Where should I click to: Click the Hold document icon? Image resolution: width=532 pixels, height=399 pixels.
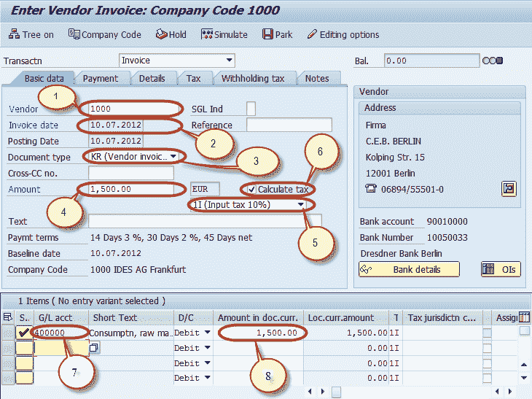click(x=162, y=34)
